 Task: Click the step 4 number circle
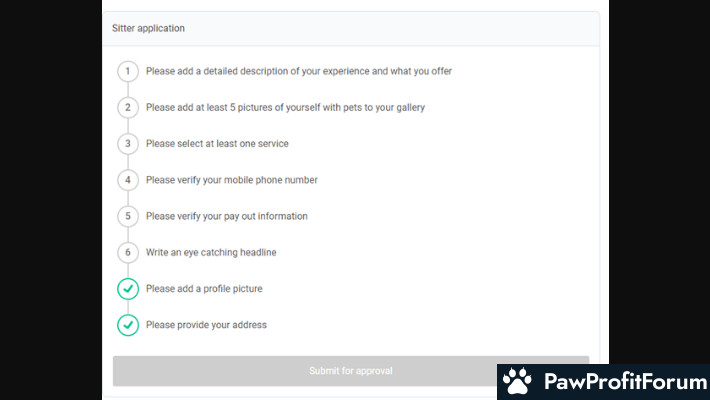(128, 180)
